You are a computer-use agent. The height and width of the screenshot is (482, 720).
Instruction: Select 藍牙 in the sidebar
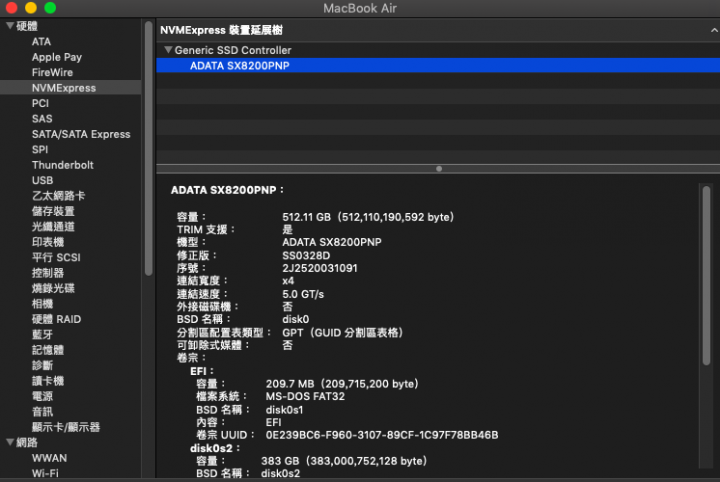click(42, 335)
